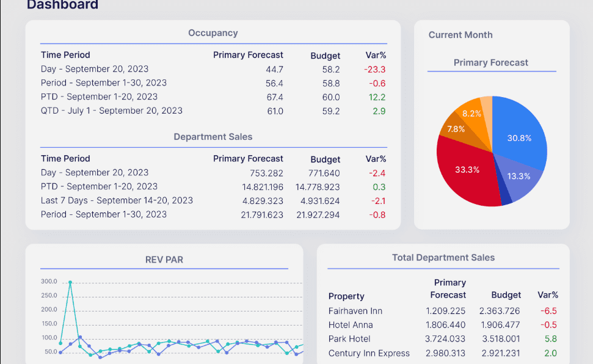
Task: Click the Total Department Sales heading
Action: pyautogui.click(x=443, y=258)
